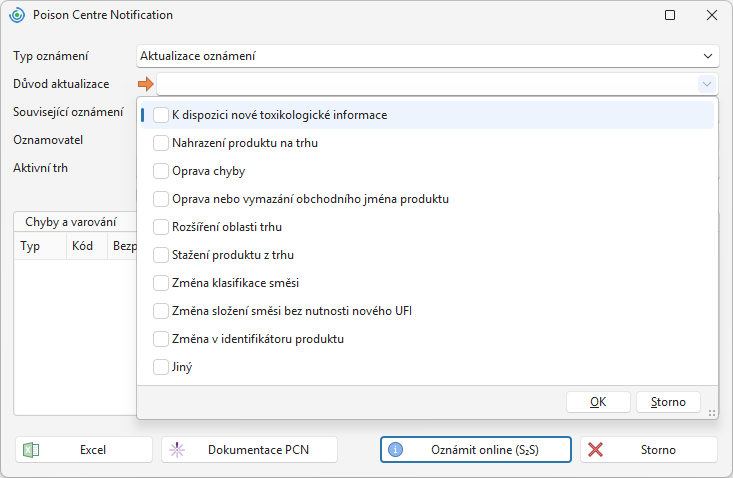Maximize the Poison Centre Notification window
Image resolution: width=733 pixels, height=478 pixels.
coord(670,15)
